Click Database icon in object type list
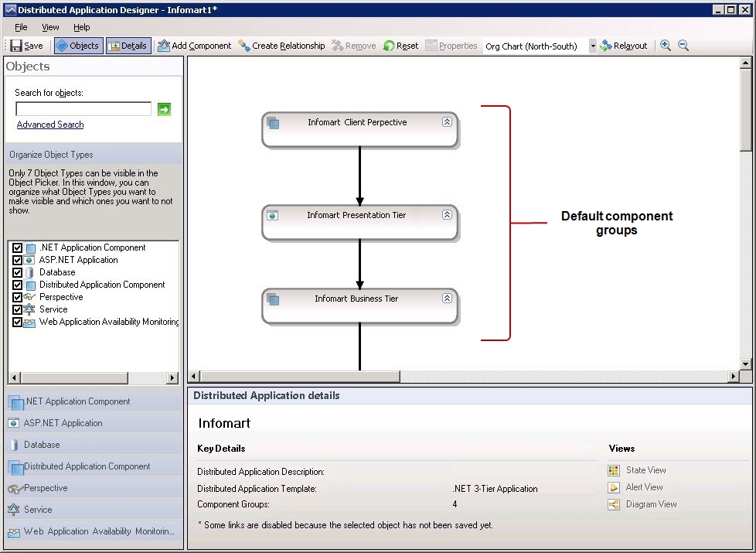The image size is (756, 553). 29,273
